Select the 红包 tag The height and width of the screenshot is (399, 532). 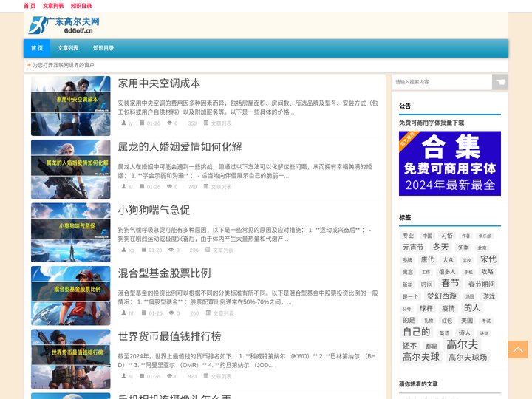(x=447, y=321)
